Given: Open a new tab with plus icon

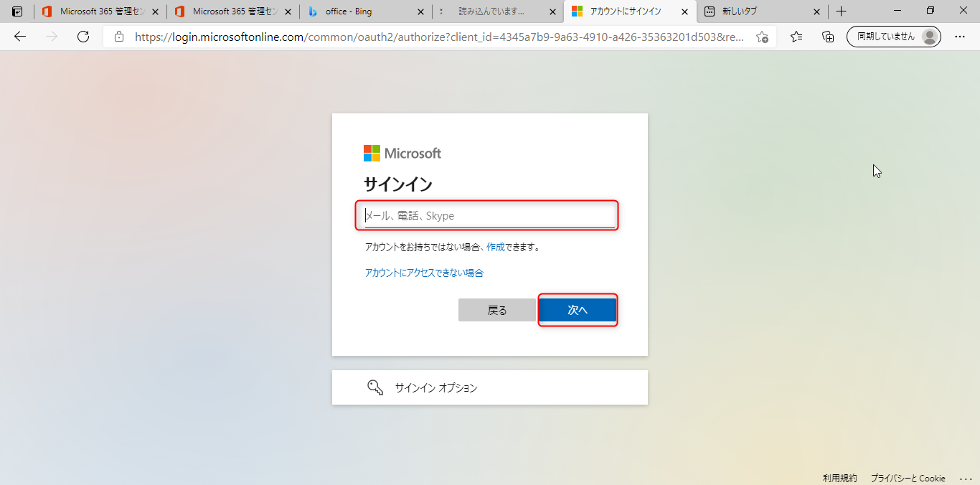Looking at the screenshot, I should click(x=842, y=11).
